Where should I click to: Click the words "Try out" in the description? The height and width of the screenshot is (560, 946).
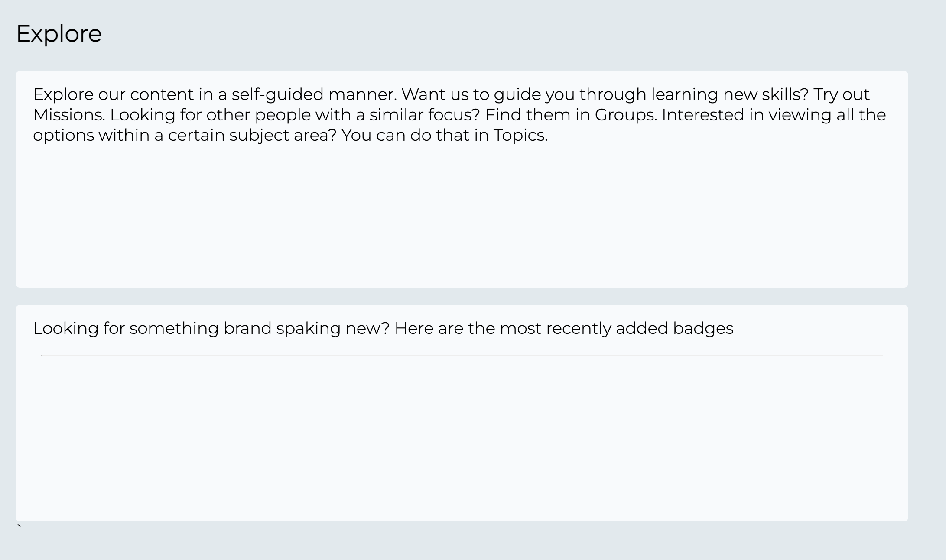[x=841, y=95]
